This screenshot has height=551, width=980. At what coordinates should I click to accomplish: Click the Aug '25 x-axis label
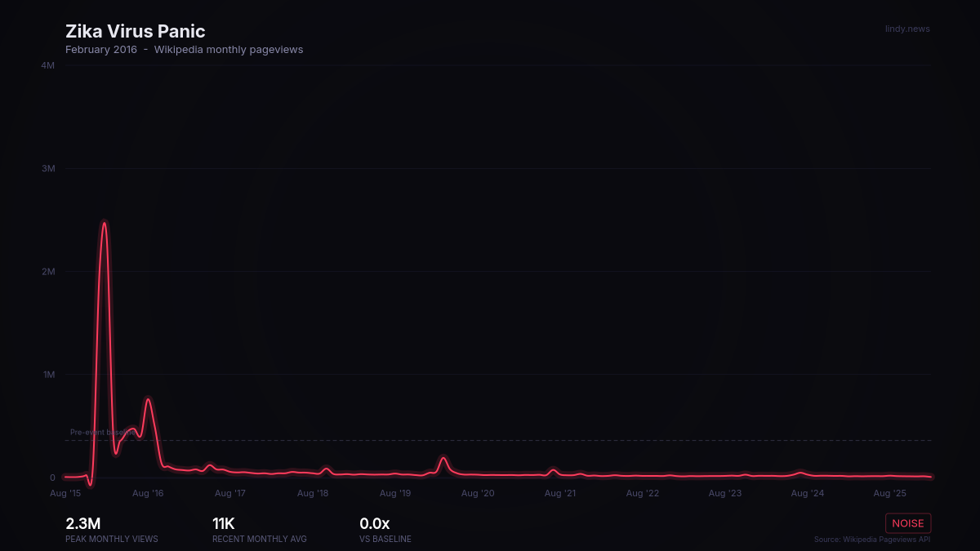click(x=890, y=493)
